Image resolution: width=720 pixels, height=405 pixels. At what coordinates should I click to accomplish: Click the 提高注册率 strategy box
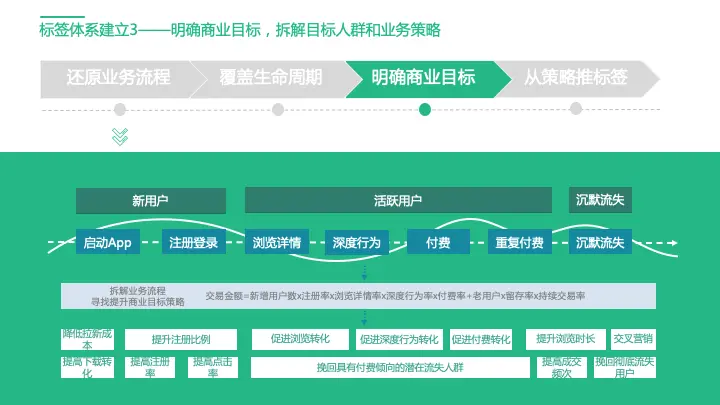(x=150, y=368)
